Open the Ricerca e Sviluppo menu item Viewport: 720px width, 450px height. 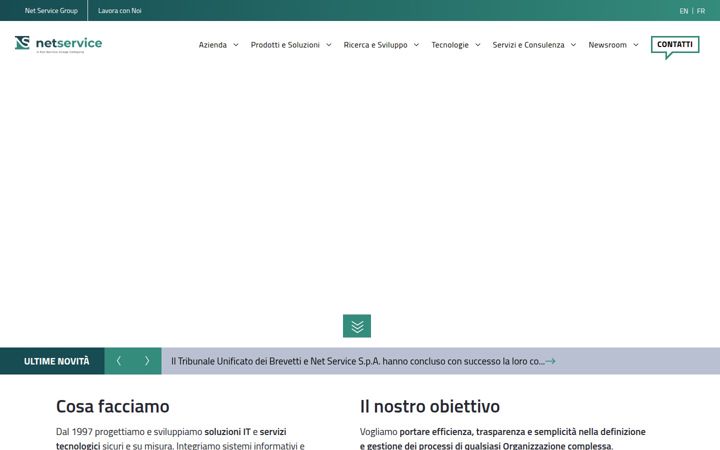[x=376, y=45]
